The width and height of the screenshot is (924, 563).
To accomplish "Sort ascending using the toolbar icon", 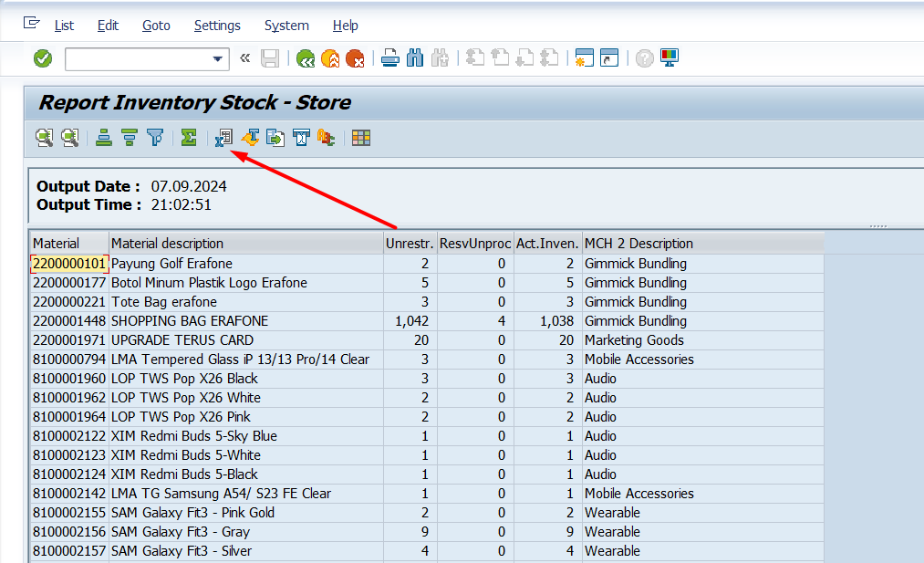I will 104,138.
